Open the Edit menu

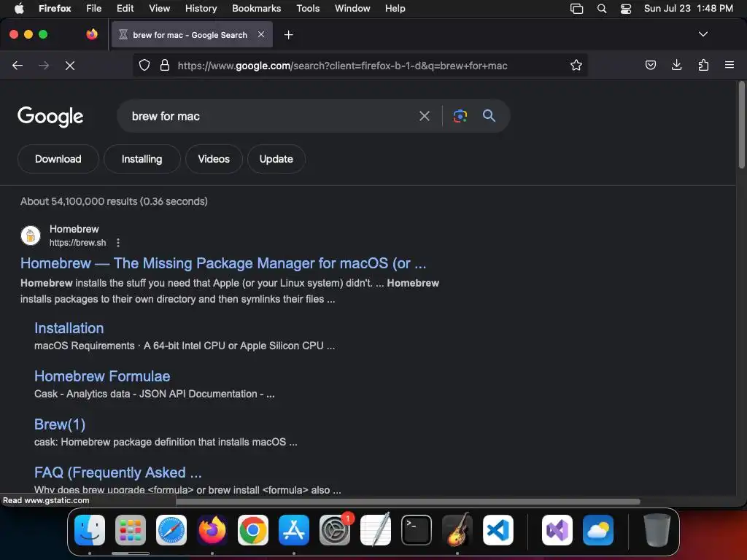coord(125,8)
